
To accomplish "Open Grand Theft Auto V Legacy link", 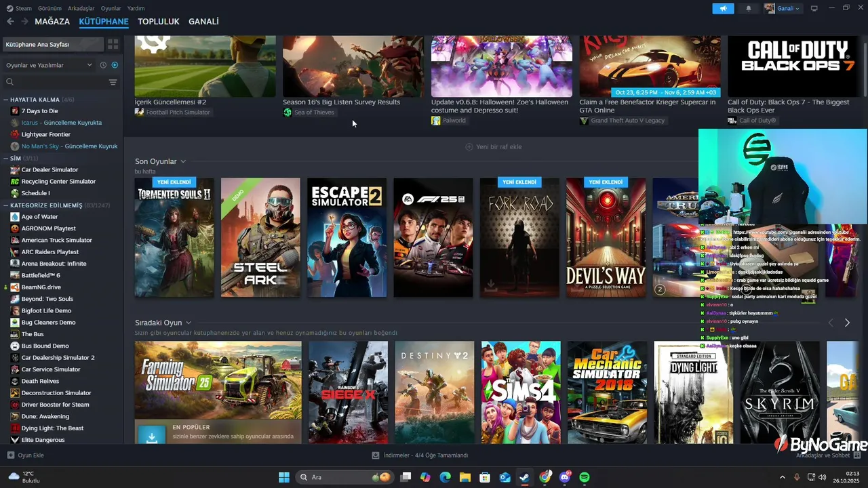I will click(x=623, y=121).
